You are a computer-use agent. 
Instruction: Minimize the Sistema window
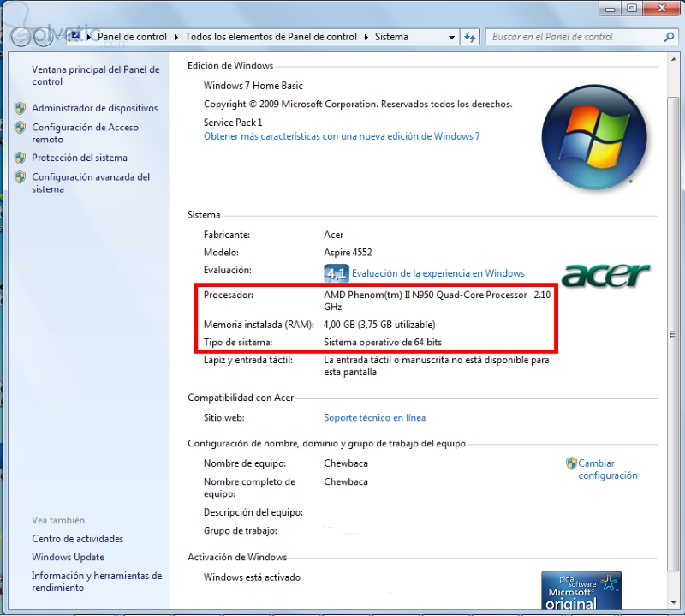click(x=611, y=8)
